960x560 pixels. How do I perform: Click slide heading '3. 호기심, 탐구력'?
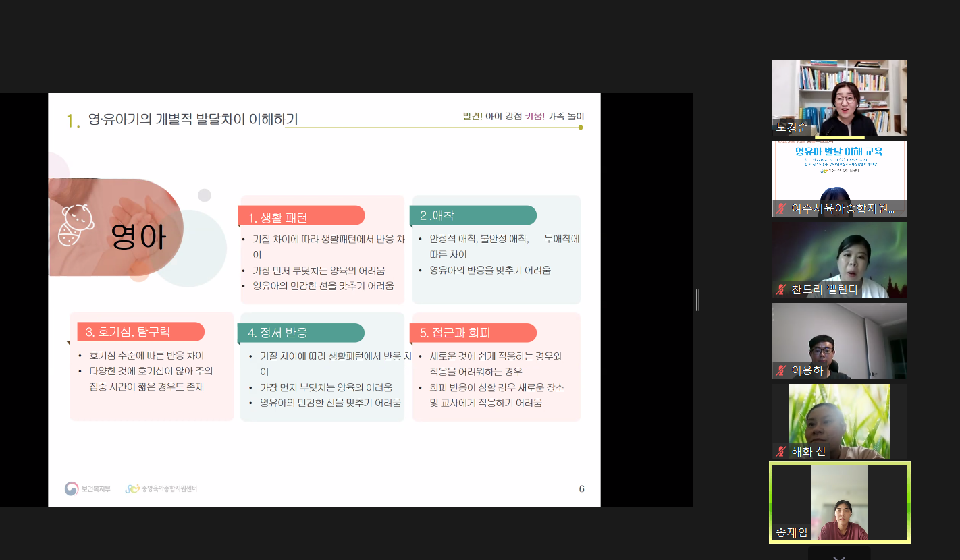(128, 331)
